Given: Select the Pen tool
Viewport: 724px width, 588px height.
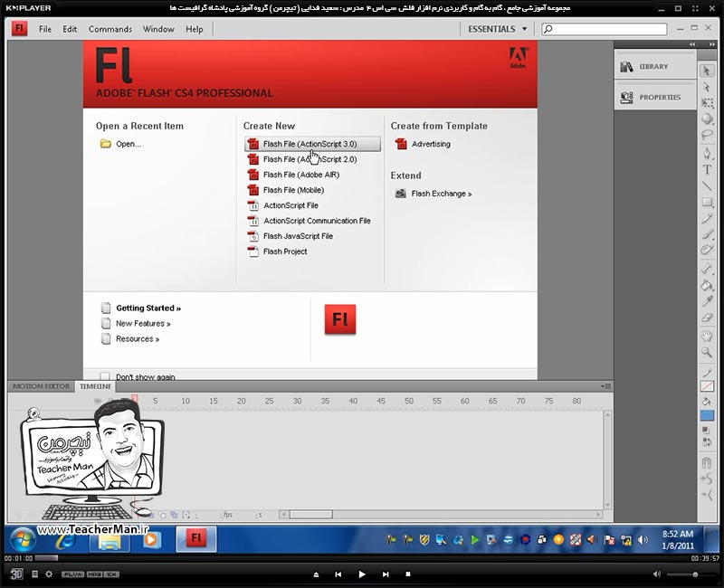Looking at the screenshot, I should click(x=707, y=153).
